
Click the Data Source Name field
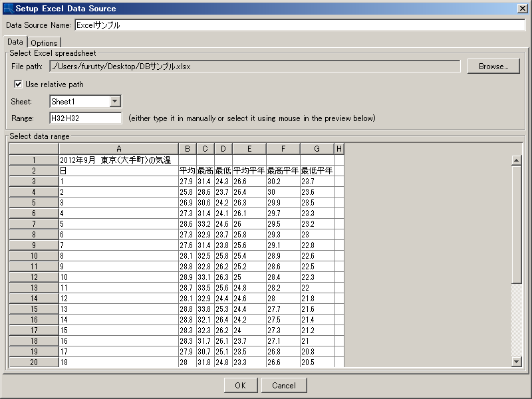pyautogui.click(x=300, y=25)
